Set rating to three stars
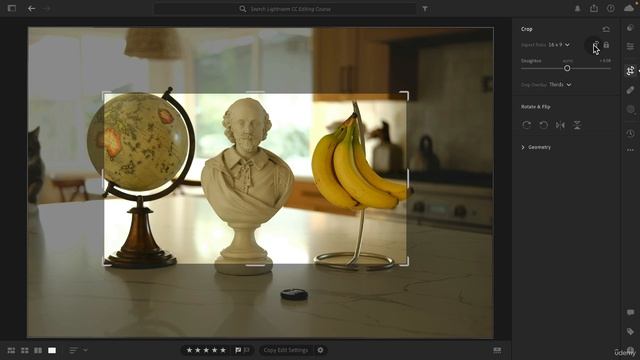This screenshot has height=360, width=640. tap(206, 350)
